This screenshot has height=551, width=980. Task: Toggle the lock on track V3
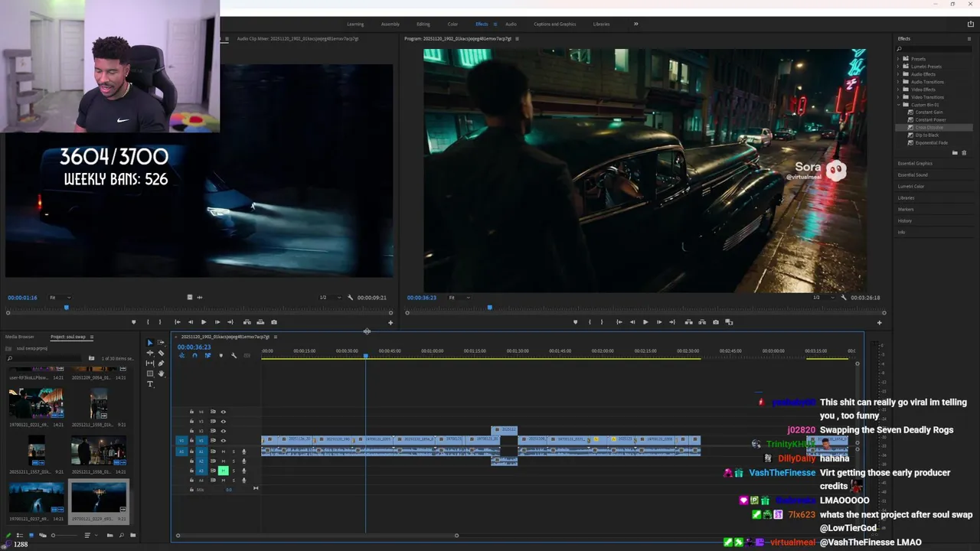[x=191, y=422]
